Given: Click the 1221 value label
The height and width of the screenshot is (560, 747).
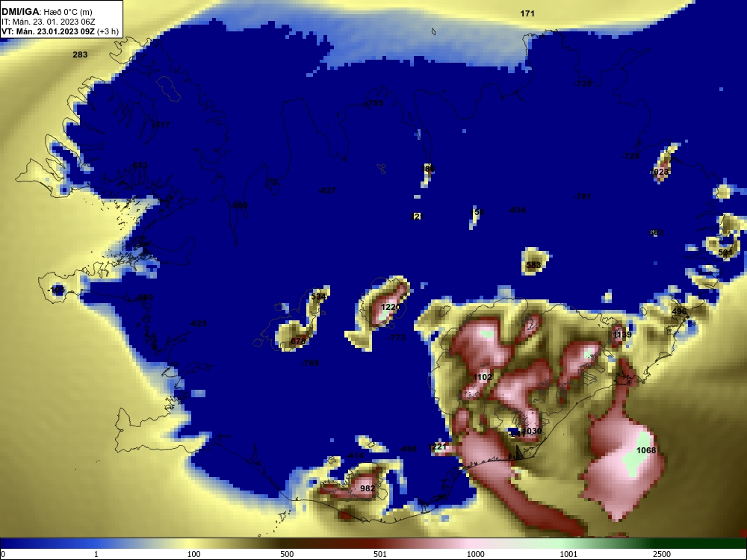Looking at the screenshot, I should tap(437, 447).
